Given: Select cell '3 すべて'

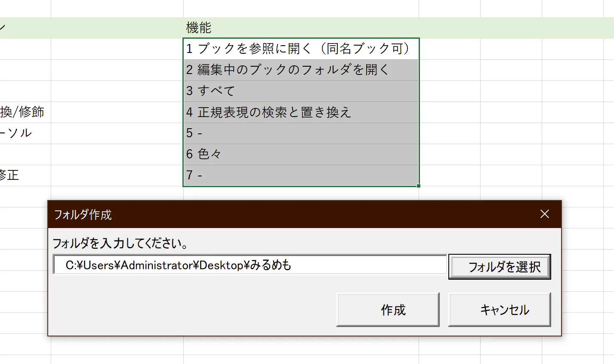Looking at the screenshot, I should [301, 91].
